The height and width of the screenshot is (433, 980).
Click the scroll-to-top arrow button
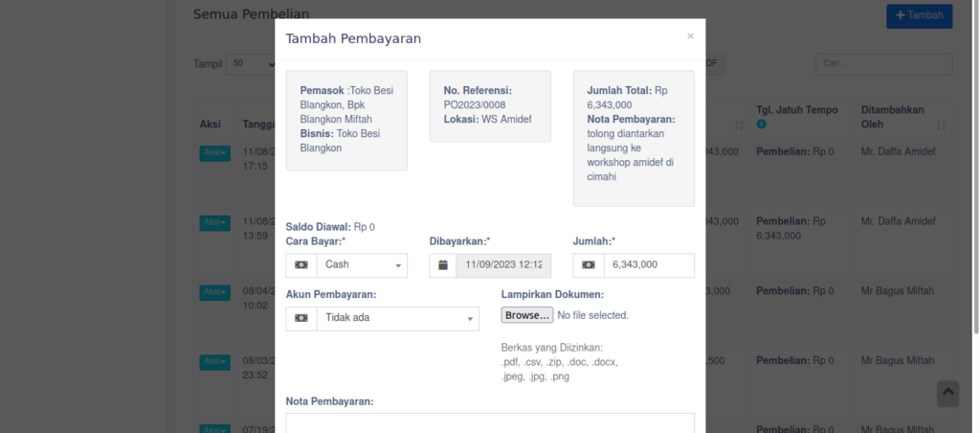coord(947,394)
